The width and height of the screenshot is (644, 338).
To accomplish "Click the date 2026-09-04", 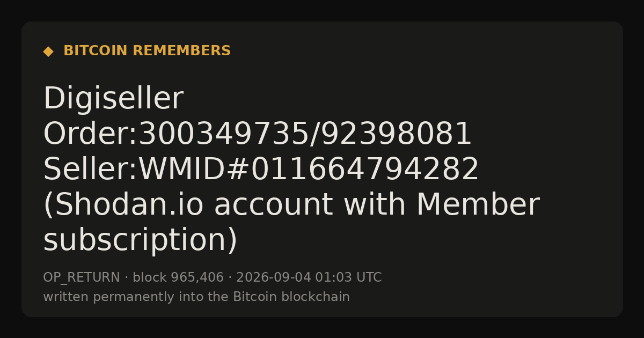I will pyautogui.click(x=273, y=278).
